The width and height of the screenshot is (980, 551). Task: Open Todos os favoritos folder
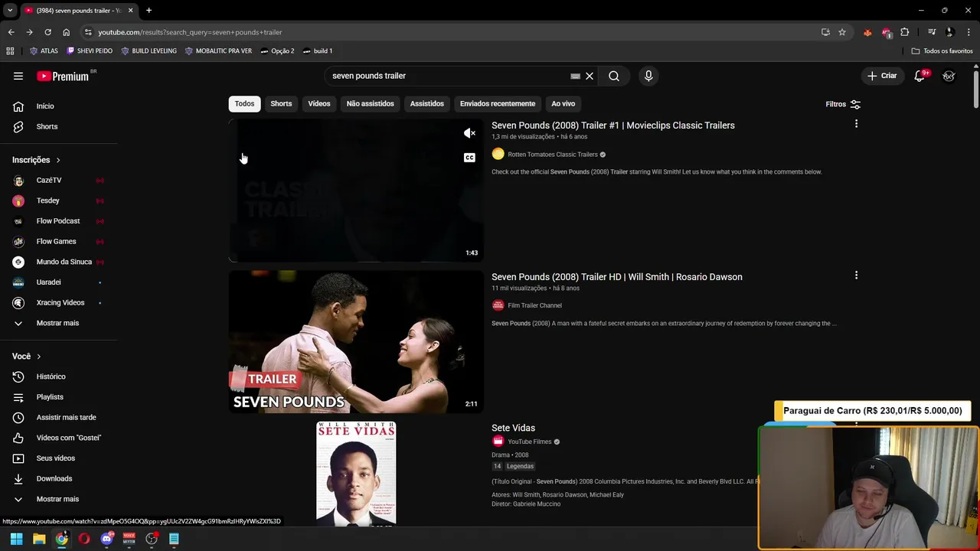coord(942,51)
